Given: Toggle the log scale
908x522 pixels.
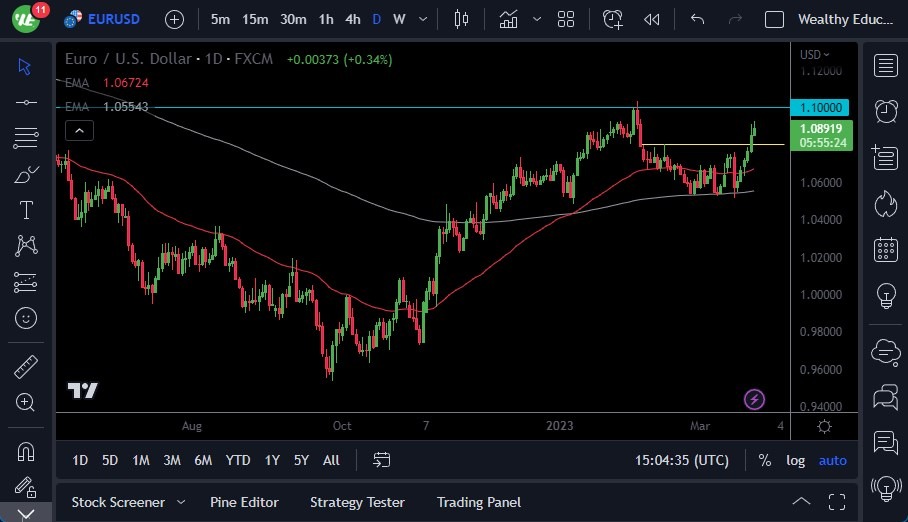Looking at the screenshot, I should (x=795, y=460).
